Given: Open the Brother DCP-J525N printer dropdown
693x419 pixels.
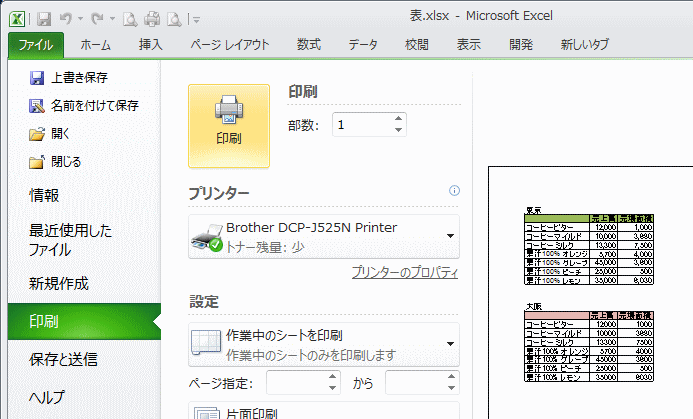Looking at the screenshot, I should (324, 236).
